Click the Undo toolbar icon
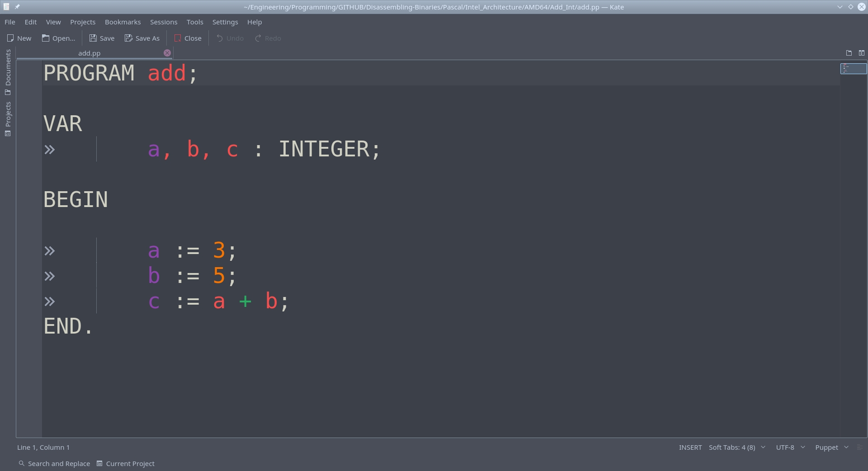 pos(220,38)
